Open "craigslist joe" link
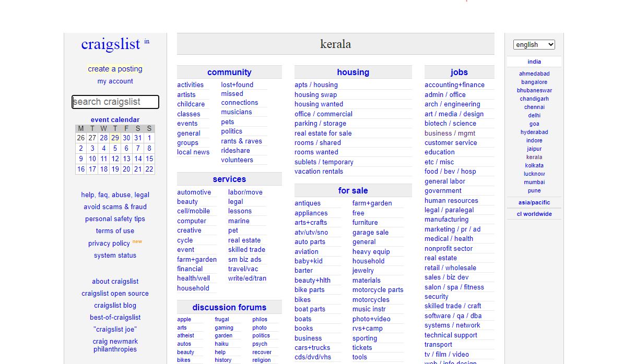The height and width of the screenshot is (364, 635). (x=115, y=330)
